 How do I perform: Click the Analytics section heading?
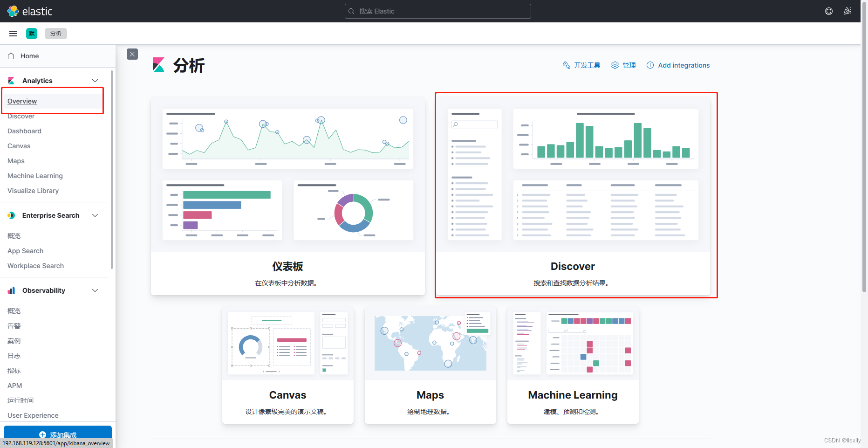37,81
